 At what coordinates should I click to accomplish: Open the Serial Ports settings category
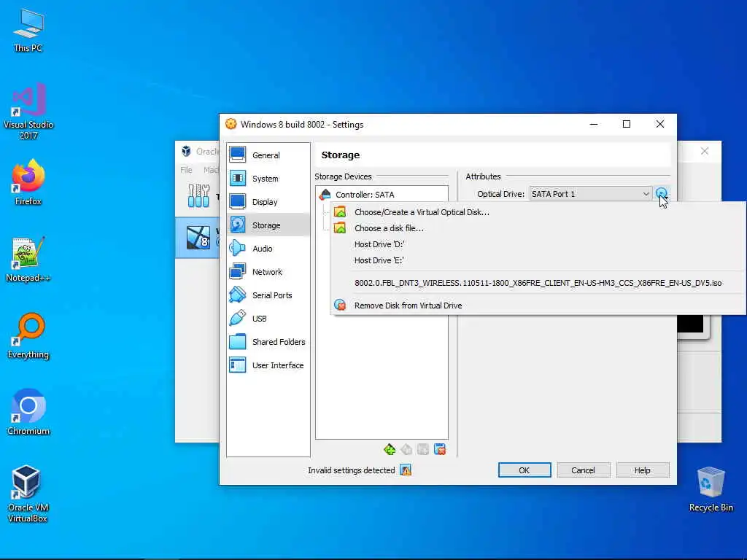(x=268, y=295)
